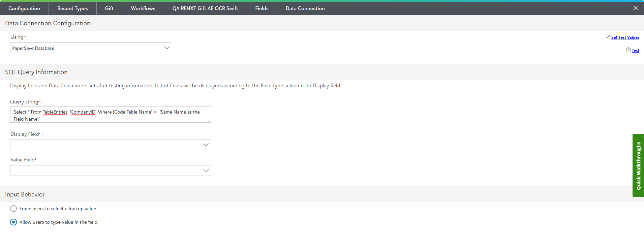Click the Set Test Values link
Viewport: 644px width, 246px height.
625,37
